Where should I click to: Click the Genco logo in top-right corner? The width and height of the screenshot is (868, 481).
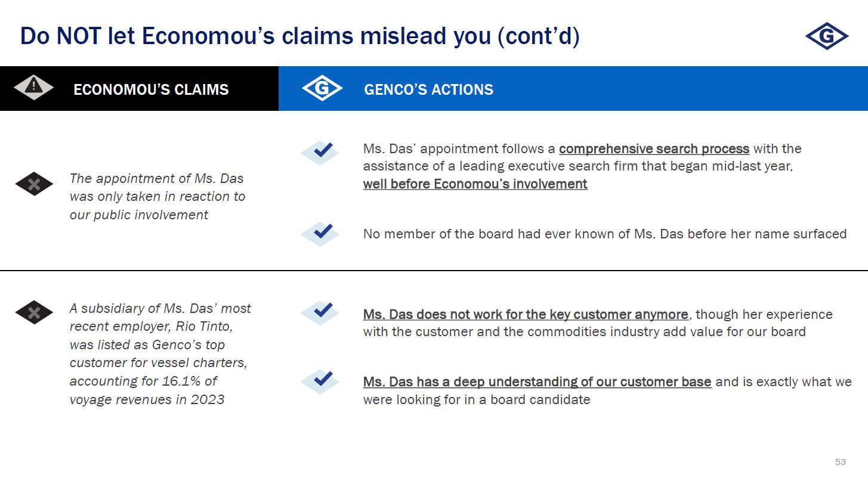point(826,37)
